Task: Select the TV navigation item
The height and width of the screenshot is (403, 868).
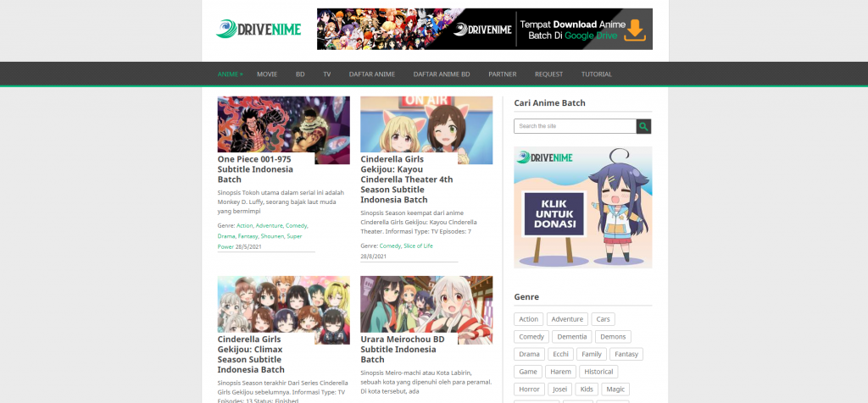Action: [327, 74]
